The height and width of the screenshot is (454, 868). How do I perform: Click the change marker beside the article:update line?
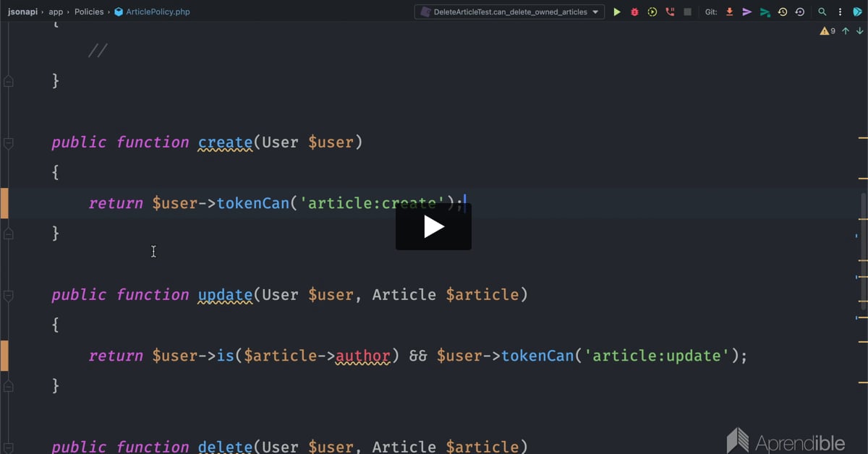coord(4,356)
